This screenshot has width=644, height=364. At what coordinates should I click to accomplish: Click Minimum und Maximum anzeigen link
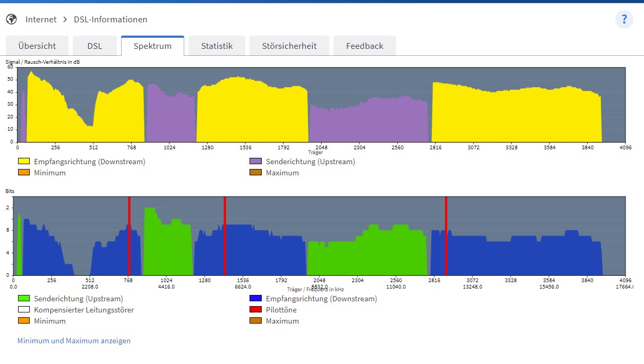pos(74,341)
